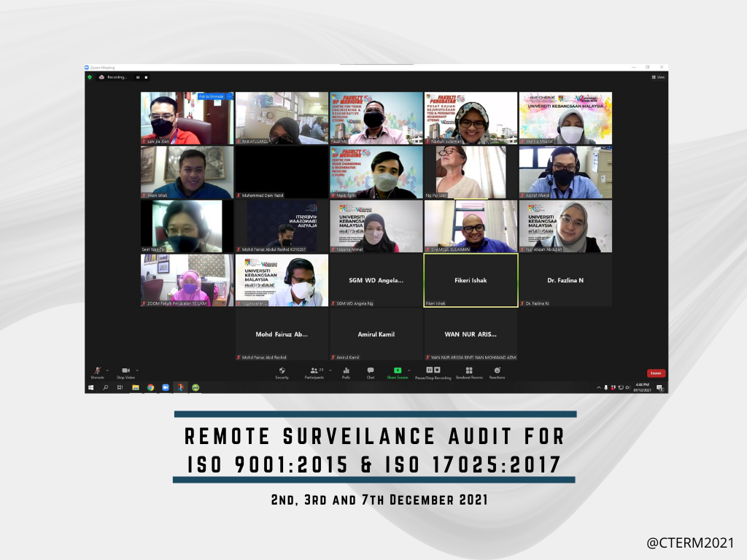Open the View layout menu
This screenshot has width=747, height=560.
(x=658, y=77)
